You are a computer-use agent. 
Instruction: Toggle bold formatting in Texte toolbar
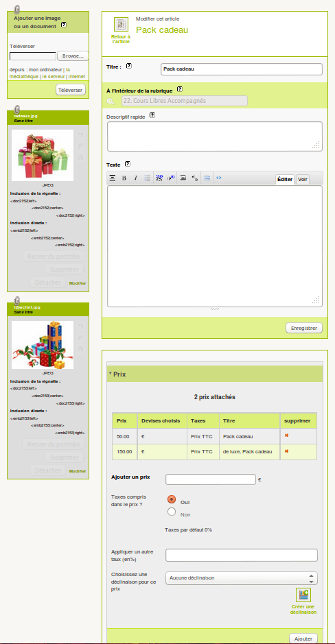[x=124, y=178]
